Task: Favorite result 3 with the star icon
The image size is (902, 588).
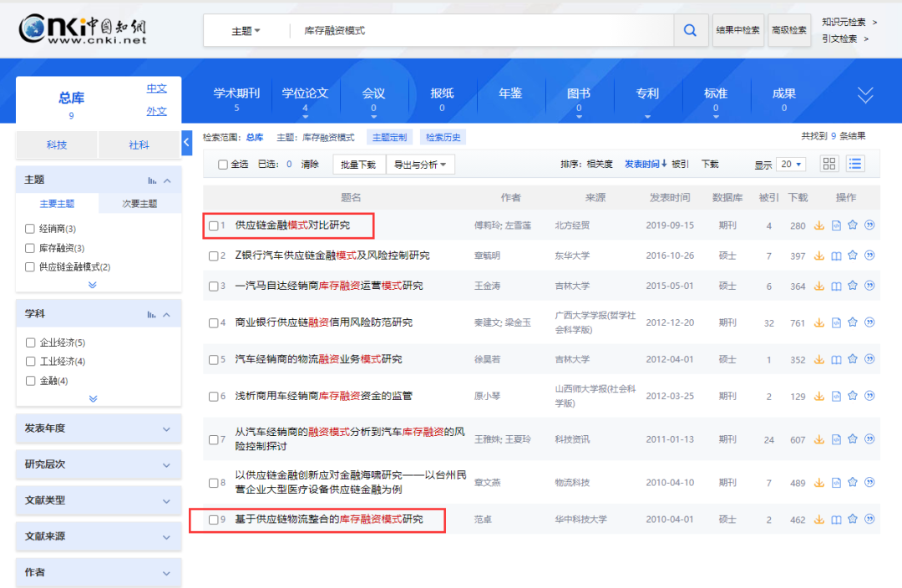Action: [x=853, y=286]
